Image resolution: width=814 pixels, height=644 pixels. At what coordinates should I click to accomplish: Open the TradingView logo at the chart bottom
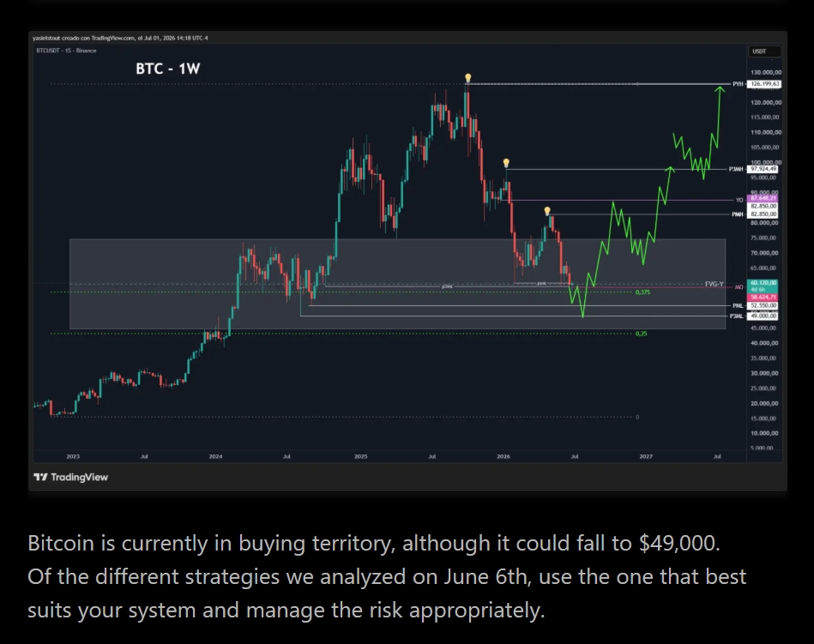[70, 477]
